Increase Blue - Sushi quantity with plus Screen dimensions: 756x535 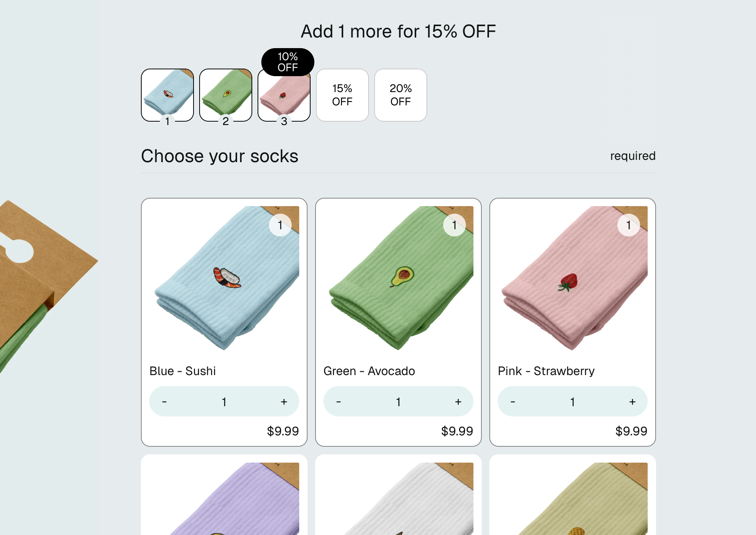pos(284,402)
